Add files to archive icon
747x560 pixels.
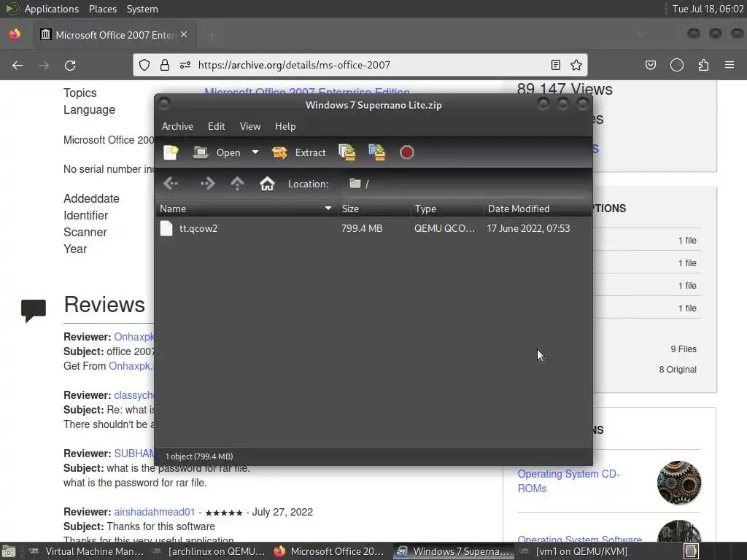coord(347,152)
